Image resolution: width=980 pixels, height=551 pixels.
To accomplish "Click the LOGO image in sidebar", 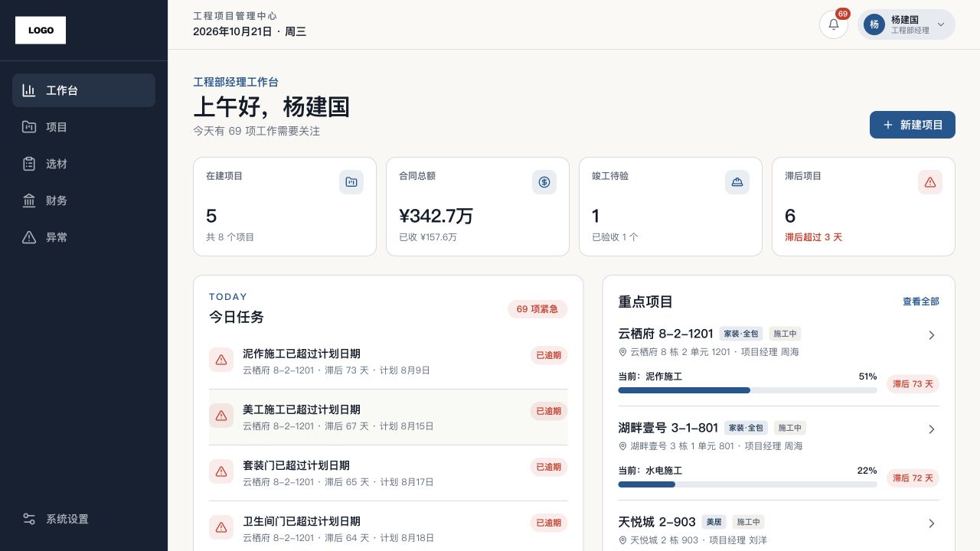I will pyautogui.click(x=41, y=31).
